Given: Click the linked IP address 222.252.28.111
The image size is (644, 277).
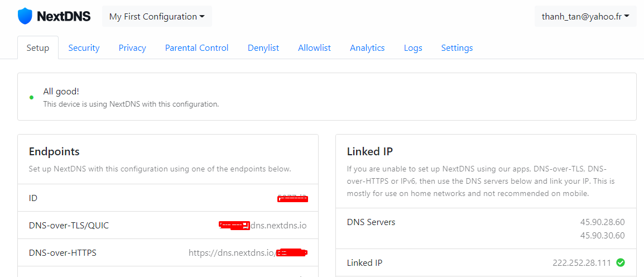Looking at the screenshot, I should [x=582, y=262].
